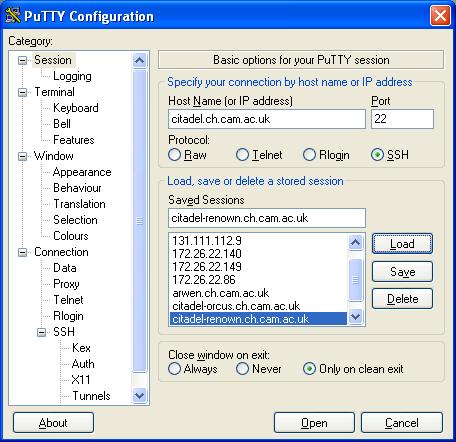The width and height of the screenshot is (456, 442).
Task: Select saved session citadel-orcus.ch.cam.ac.uk
Action: 258,306
